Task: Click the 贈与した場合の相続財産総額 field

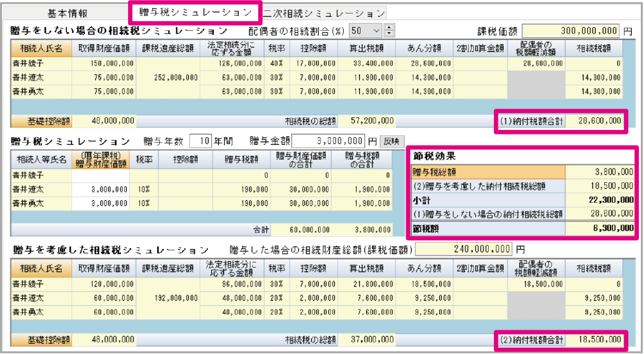Action: click(465, 249)
